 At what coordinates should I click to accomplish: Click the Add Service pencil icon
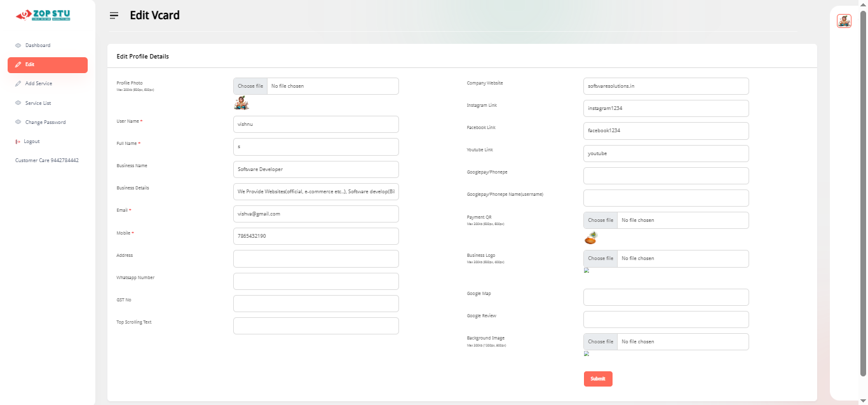click(18, 84)
